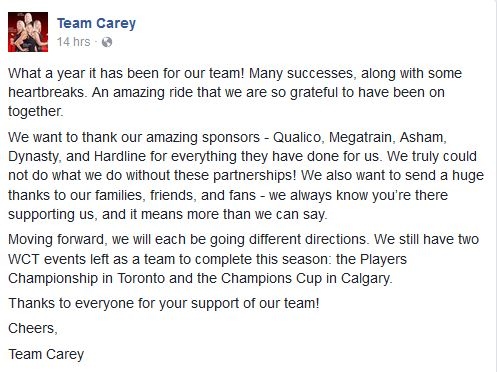This screenshot has height=372, width=497.
Task: Open the post's 14 hrs timestamp
Action: [73, 42]
